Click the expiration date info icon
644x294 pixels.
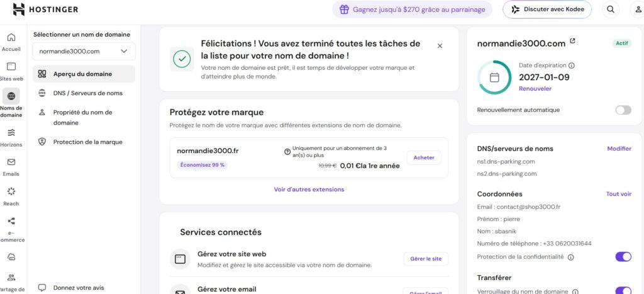pyautogui.click(x=572, y=65)
